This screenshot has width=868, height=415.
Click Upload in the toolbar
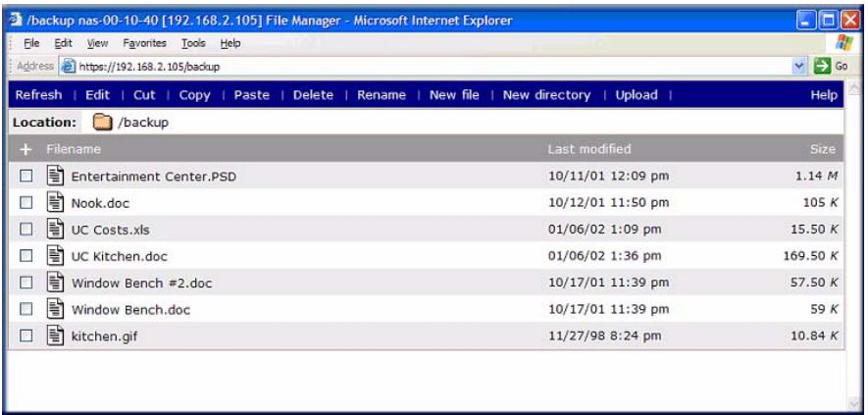[x=637, y=95]
